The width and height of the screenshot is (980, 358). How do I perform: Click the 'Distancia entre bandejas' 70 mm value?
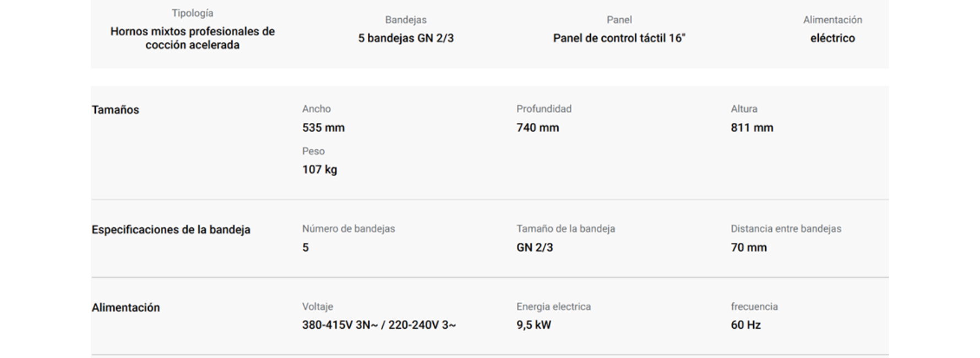(749, 247)
